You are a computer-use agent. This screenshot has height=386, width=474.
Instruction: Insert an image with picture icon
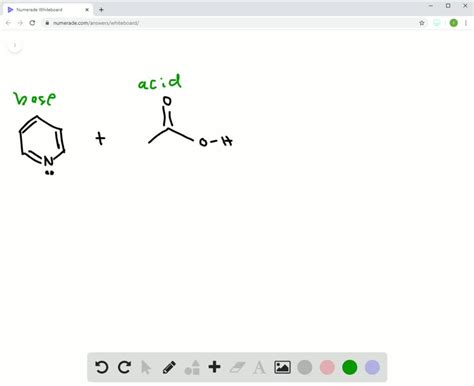click(282, 367)
